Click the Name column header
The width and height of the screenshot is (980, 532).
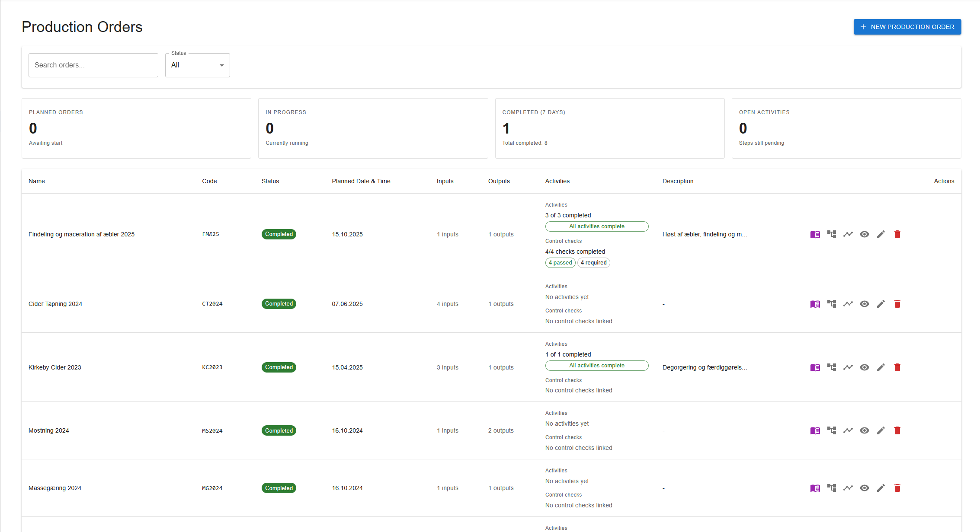(37, 181)
